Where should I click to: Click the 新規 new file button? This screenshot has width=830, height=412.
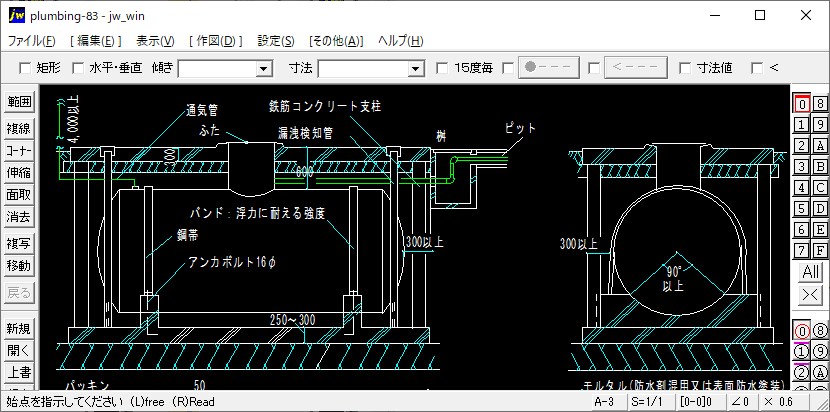19,329
